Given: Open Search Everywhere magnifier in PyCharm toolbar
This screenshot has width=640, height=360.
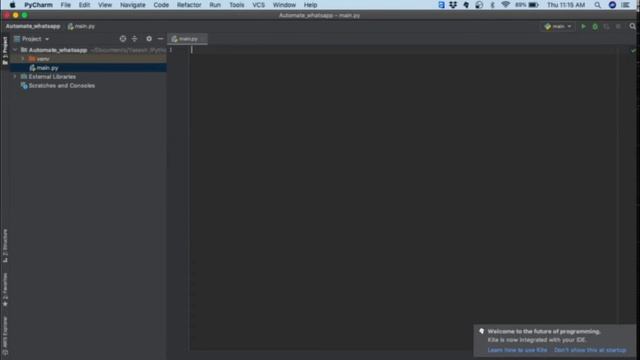Looking at the screenshot, I should click(x=633, y=27).
